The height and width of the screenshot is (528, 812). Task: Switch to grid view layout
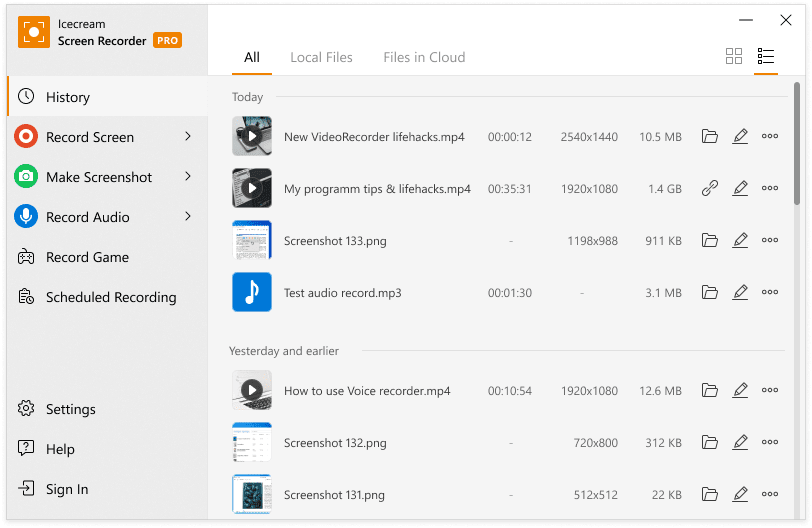(734, 56)
